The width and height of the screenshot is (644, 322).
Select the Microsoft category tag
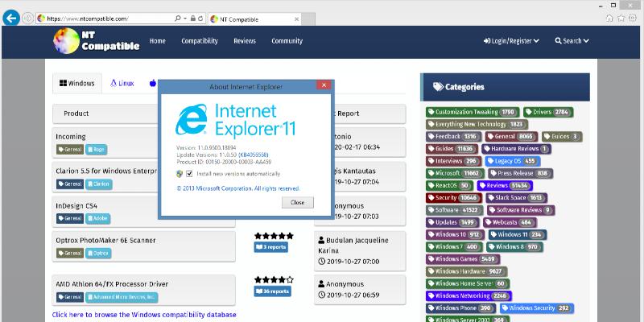coord(454,173)
